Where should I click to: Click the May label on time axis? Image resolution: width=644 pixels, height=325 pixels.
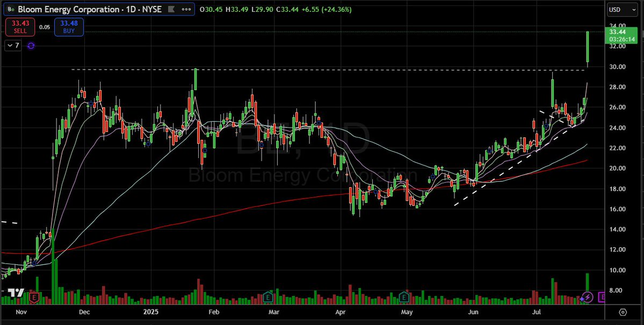click(407, 312)
